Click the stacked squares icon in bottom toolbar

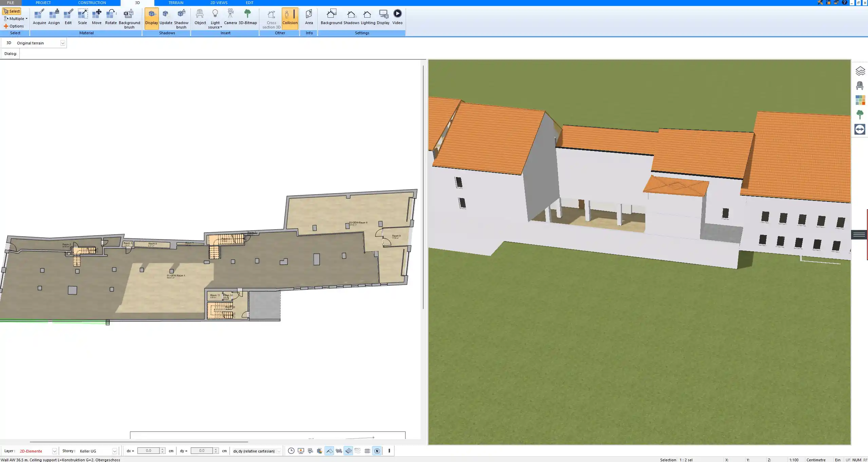tap(320, 451)
